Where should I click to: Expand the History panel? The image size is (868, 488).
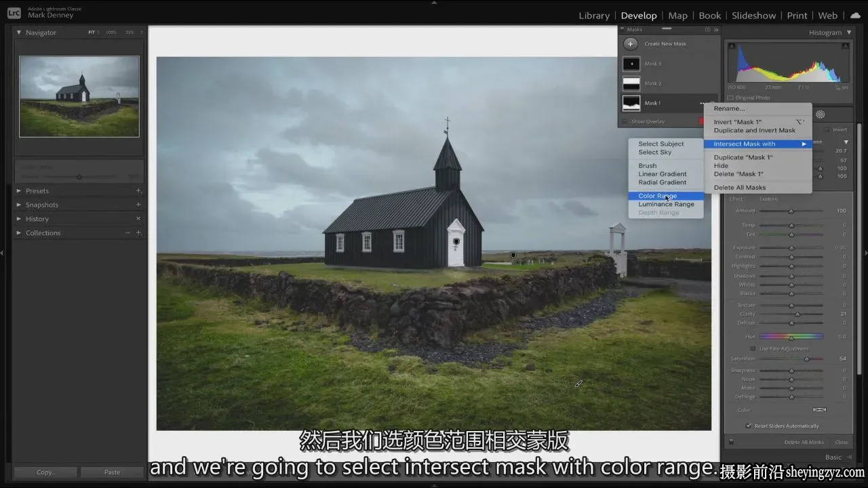coord(18,219)
